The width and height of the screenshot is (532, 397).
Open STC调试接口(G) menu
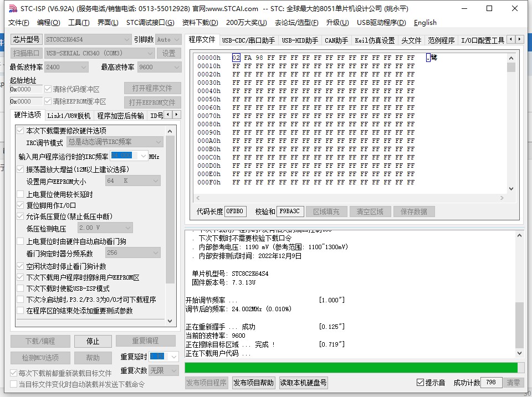click(150, 23)
